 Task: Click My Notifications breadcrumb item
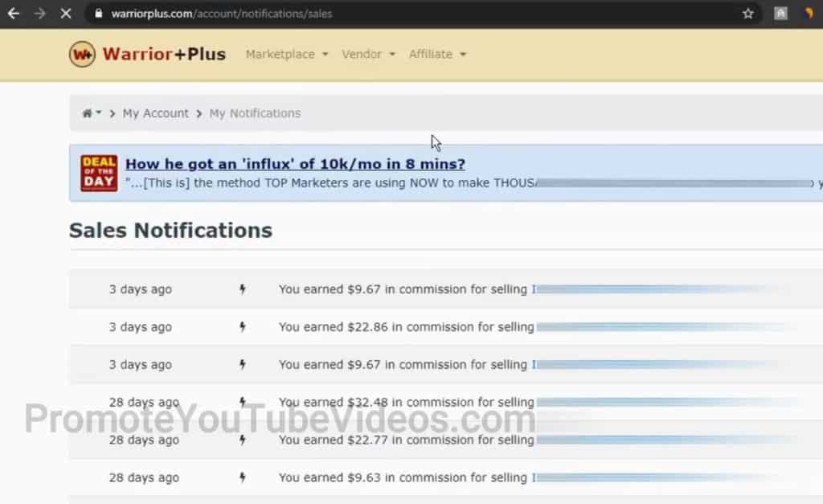click(255, 113)
